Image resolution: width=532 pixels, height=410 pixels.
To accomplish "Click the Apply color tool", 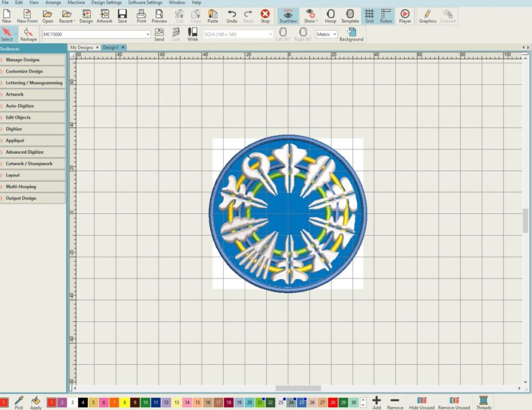I will tap(36, 403).
